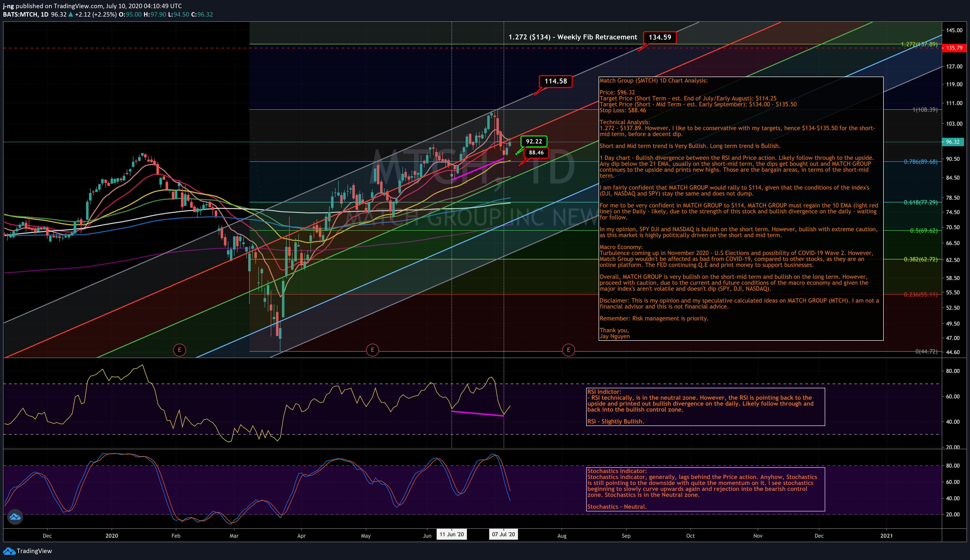
Task: Click the red 135.79 price axis label
Action: click(x=954, y=48)
